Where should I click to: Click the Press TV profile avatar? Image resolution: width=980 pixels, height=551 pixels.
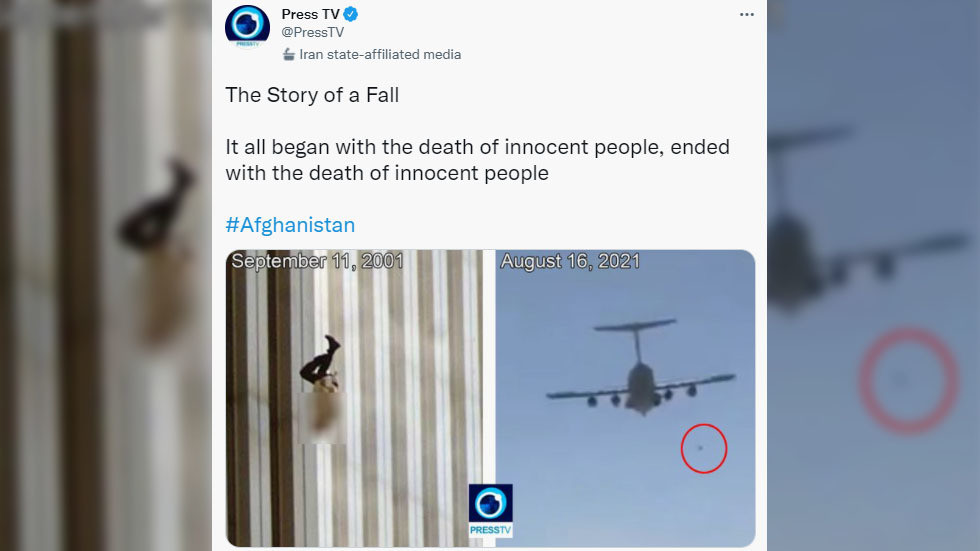248,26
